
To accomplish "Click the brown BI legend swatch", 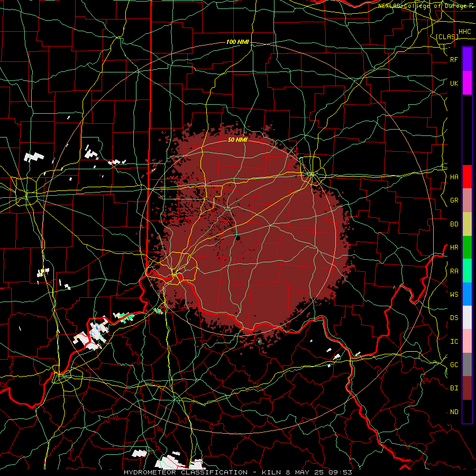I will pyautogui.click(x=467, y=388).
